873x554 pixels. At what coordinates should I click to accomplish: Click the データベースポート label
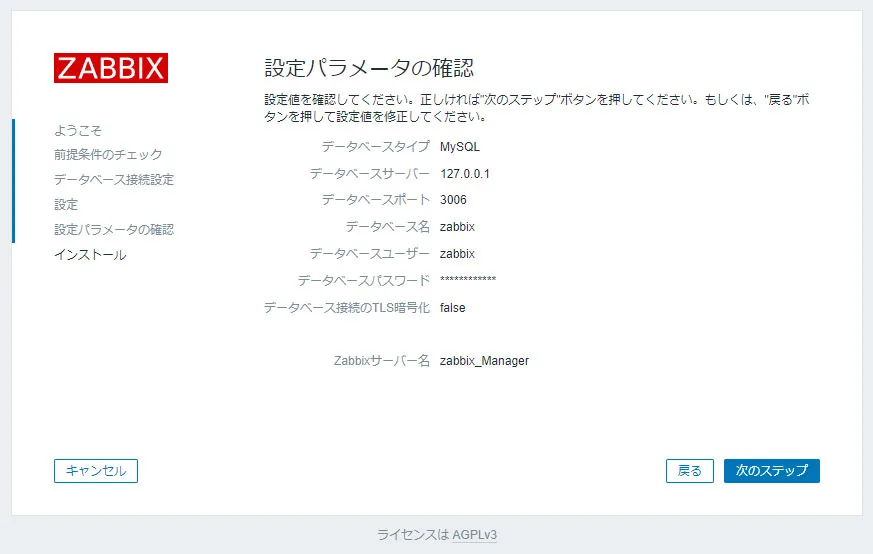(x=375, y=200)
